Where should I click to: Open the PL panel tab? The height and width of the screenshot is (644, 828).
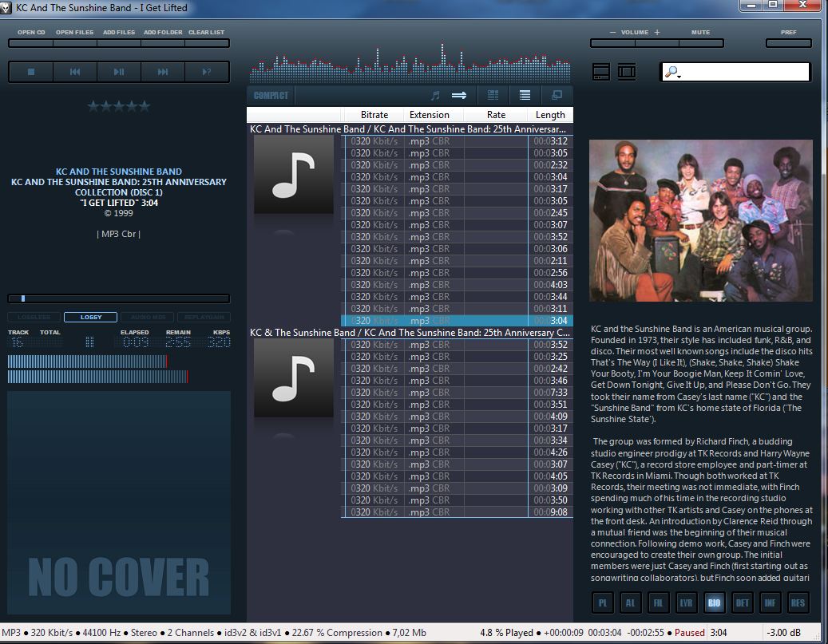[603, 603]
